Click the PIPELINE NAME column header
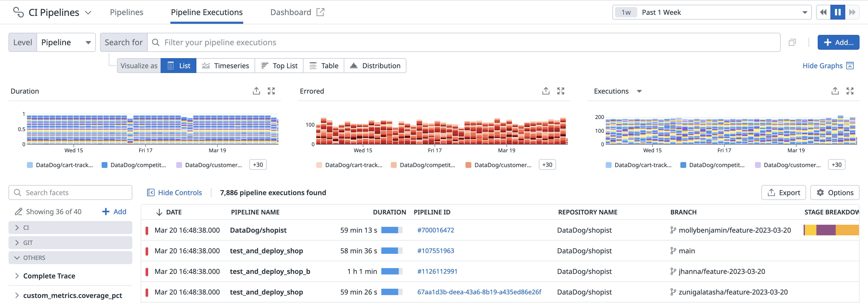This screenshot has width=868, height=303. pos(255,212)
